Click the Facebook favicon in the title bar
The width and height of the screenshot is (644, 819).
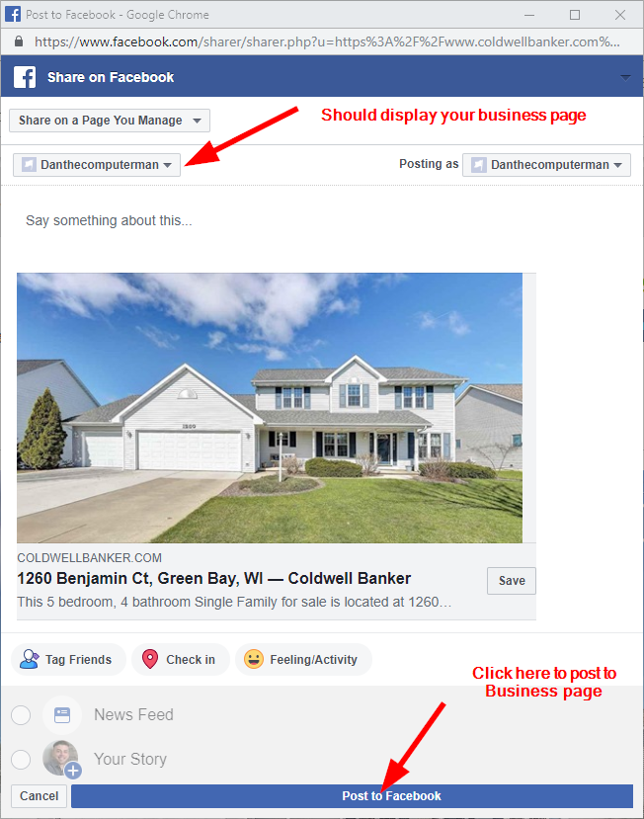coord(12,14)
